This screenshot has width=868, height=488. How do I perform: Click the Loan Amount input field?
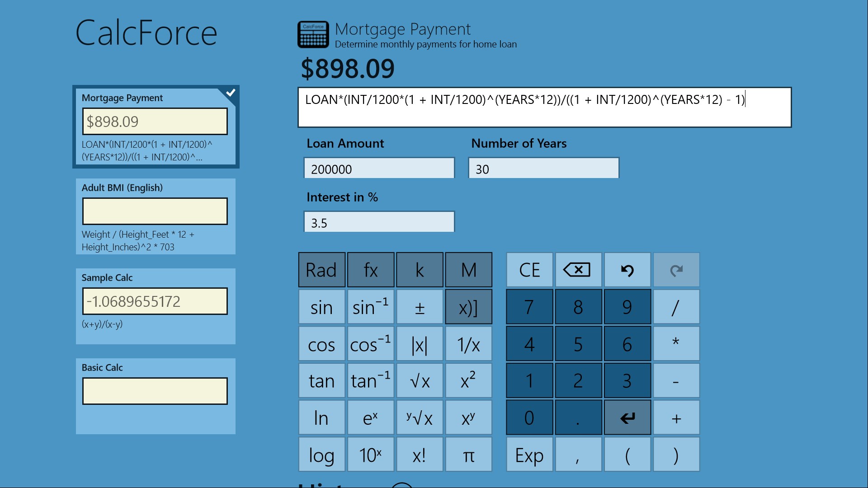click(379, 169)
